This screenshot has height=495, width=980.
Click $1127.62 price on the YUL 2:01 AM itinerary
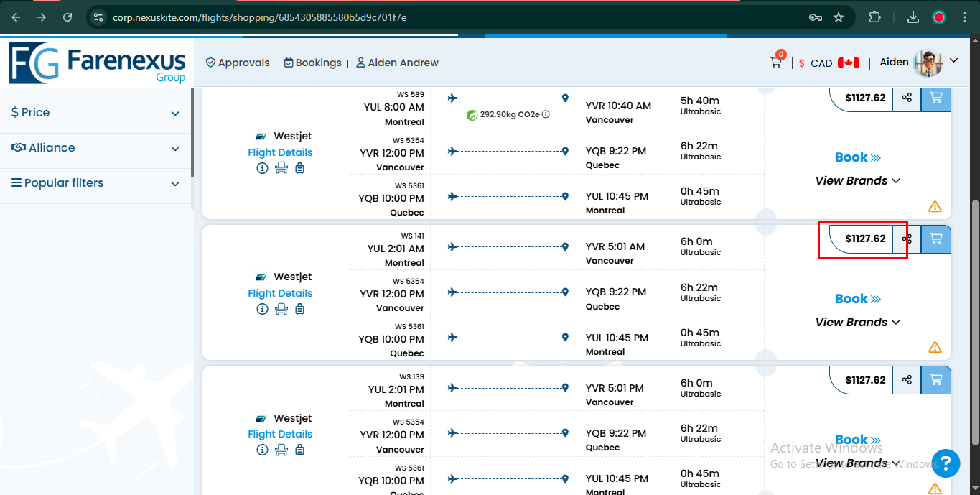coord(865,239)
